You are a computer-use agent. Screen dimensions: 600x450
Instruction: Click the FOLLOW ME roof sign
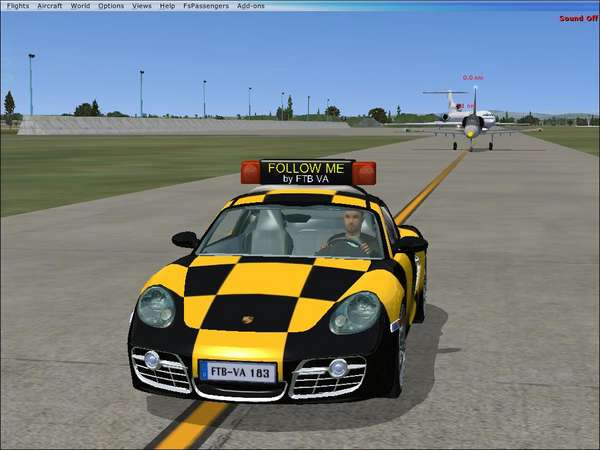(x=306, y=173)
